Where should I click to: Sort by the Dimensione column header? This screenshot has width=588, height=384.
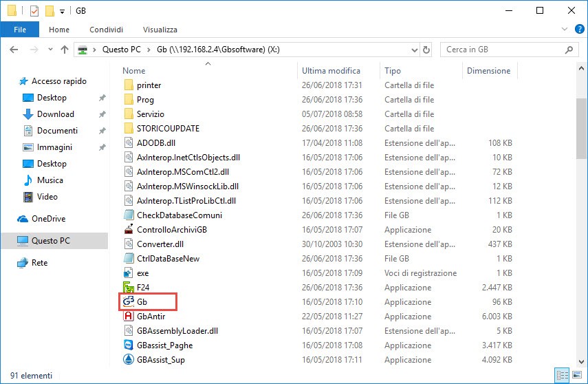click(x=489, y=71)
